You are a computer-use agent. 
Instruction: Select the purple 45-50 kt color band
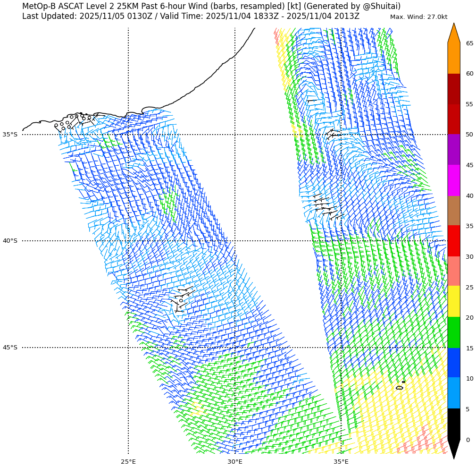pyautogui.click(x=453, y=150)
